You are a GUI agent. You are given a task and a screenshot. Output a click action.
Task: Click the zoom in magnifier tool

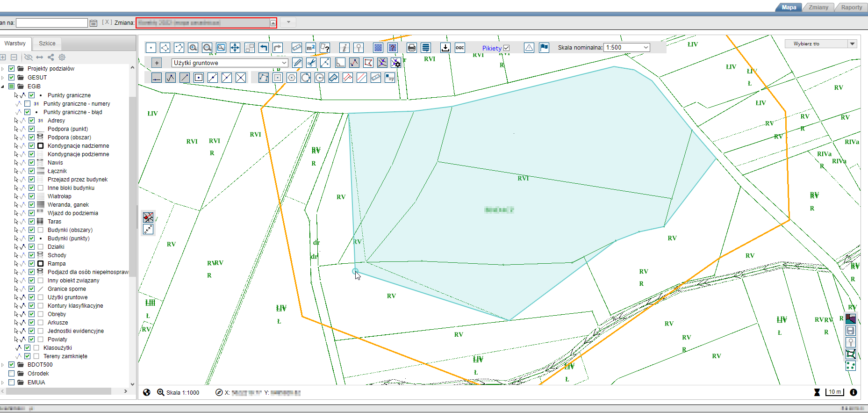pos(193,48)
